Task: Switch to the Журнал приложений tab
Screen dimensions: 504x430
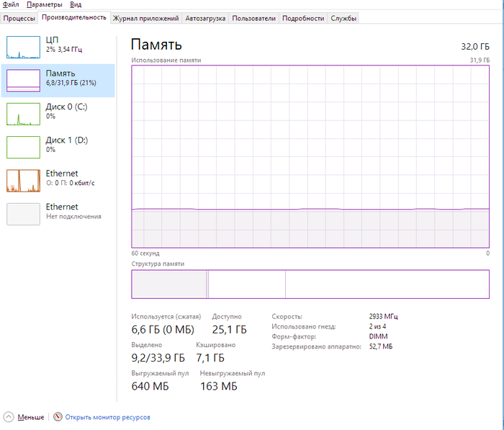Action: (x=146, y=18)
